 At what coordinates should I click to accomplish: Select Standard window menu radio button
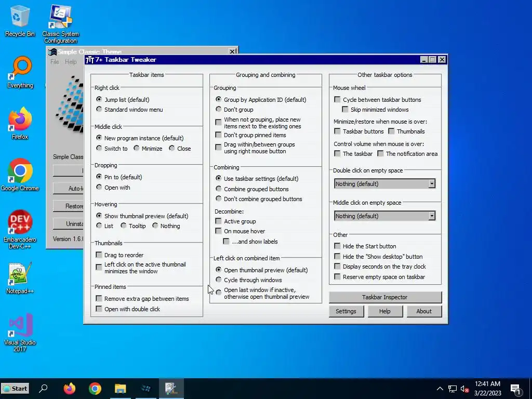pyautogui.click(x=99, y=109)
